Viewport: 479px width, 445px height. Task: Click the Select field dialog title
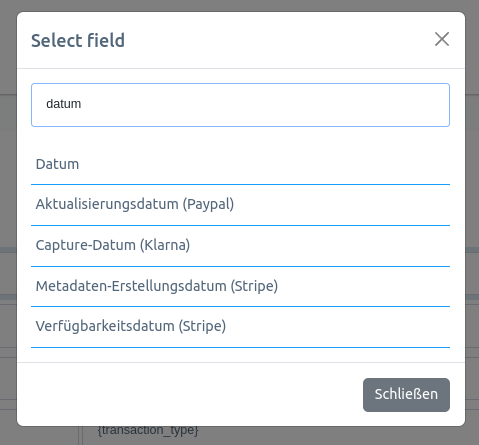click(78, 40)
